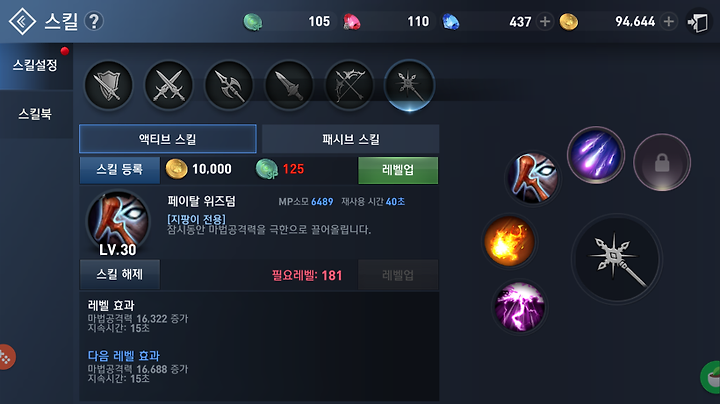Tap the locked skill slot
Screen dimensions: 720x404
[x=662, y=163]
